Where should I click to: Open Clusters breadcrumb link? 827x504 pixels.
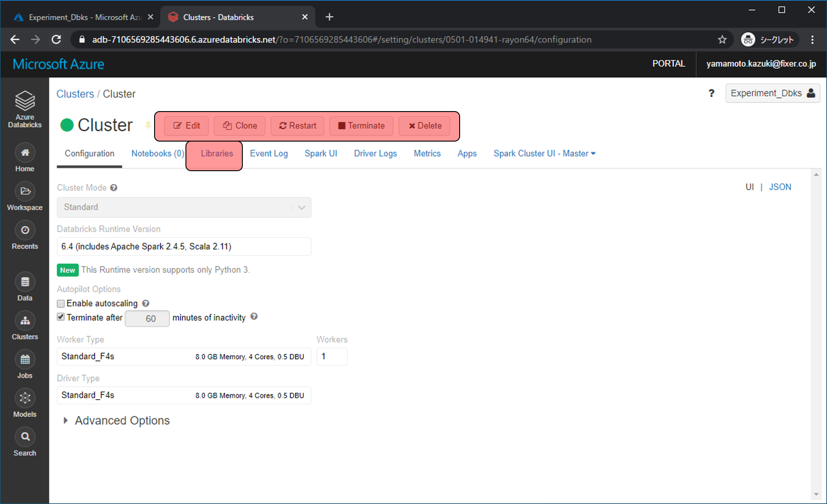(x=75, y=94)
